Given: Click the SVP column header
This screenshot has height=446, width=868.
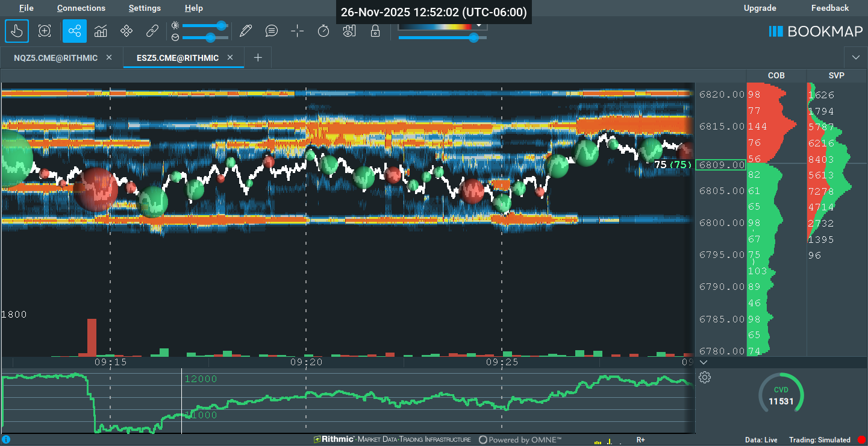Looking at the screenshot, I should pyautogui.click(x=836, y=75).
